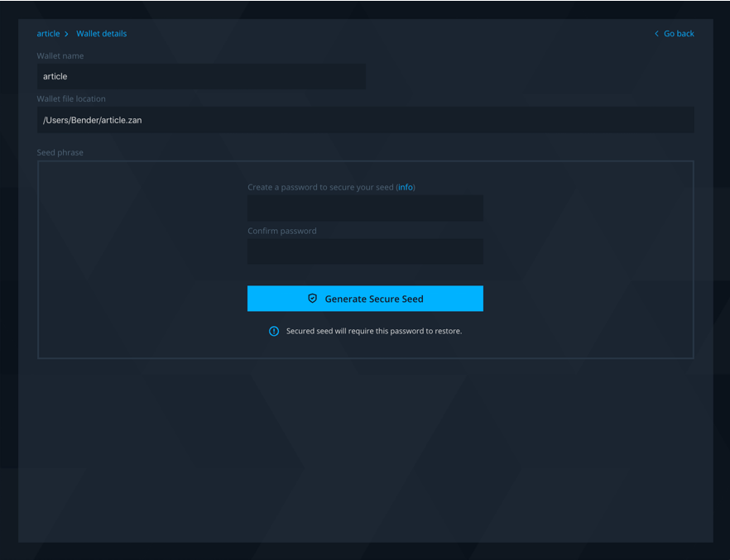The image size is (730, 560).
Task: Select the 'Wallet details' breadcrumb
Action: tap(102, 33)
